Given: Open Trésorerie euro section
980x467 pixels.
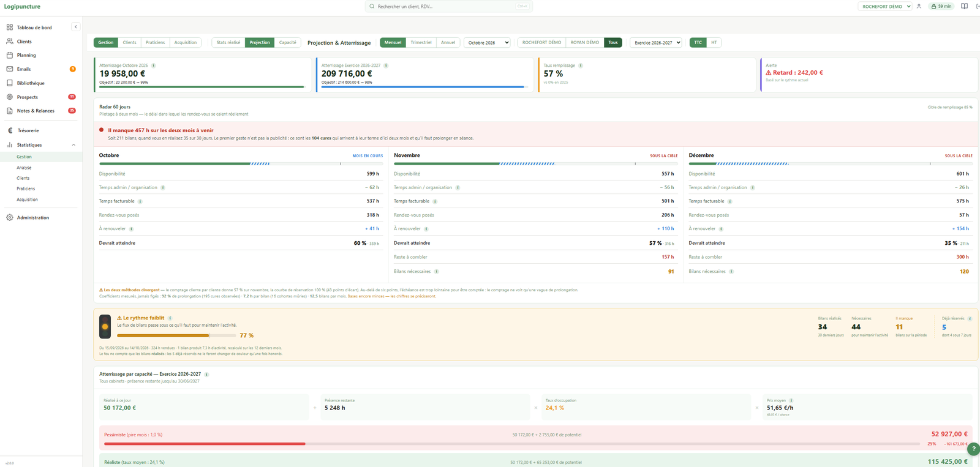Looking at the screenshot, I should pyautogui.click(x=28, y=130).
